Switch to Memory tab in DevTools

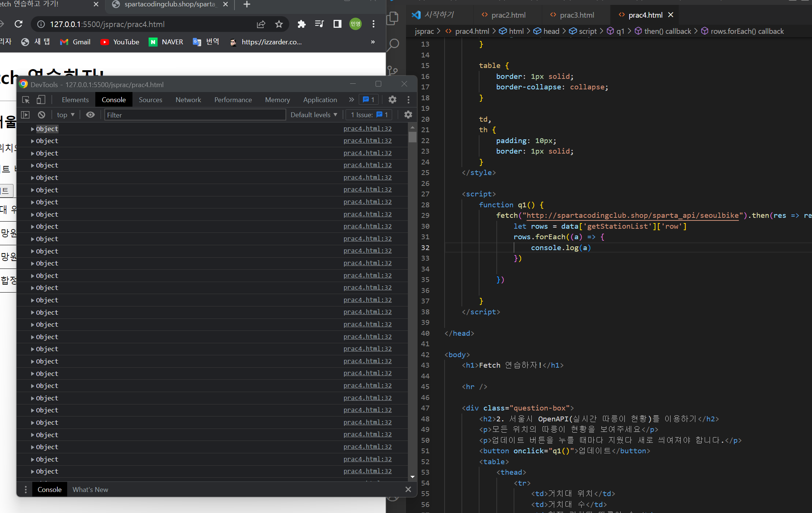click(278, 100)
